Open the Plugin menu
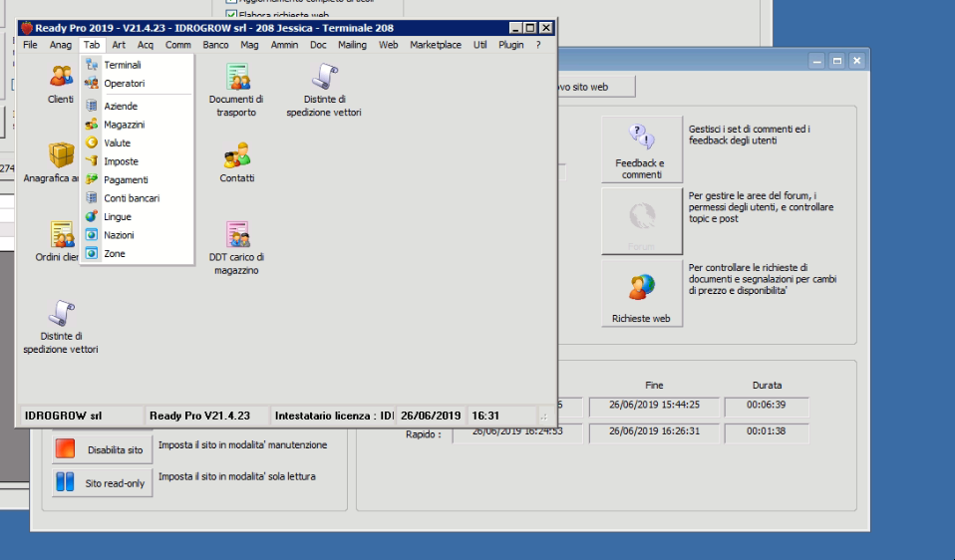This screenshot has width=955, height=560. pos(511,45)
